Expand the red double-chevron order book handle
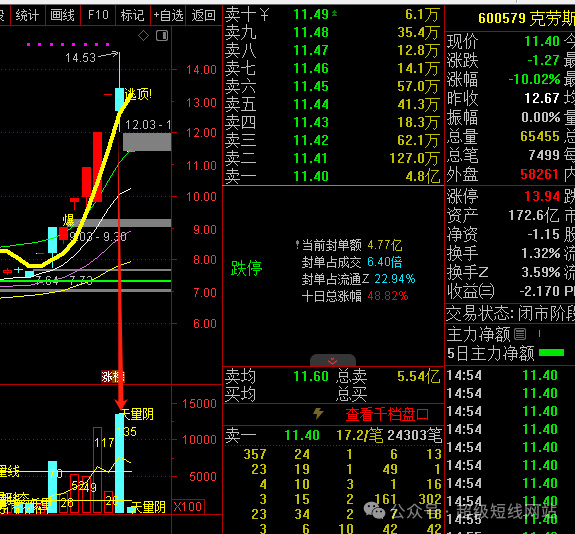This screenshot has width=575, height=534. (333, 361)
